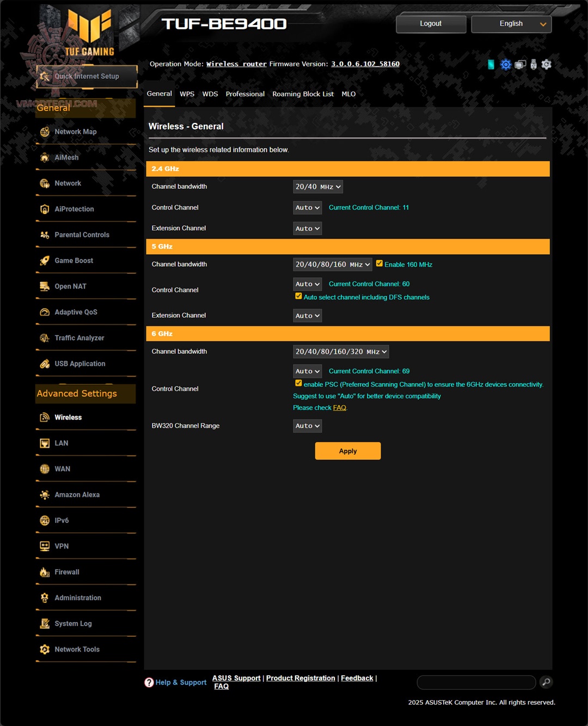Image resolution: width=588 pixels, height=726 pixels.
Task: Open the blue gear status icon in header
Action: (x=506, y=65)
